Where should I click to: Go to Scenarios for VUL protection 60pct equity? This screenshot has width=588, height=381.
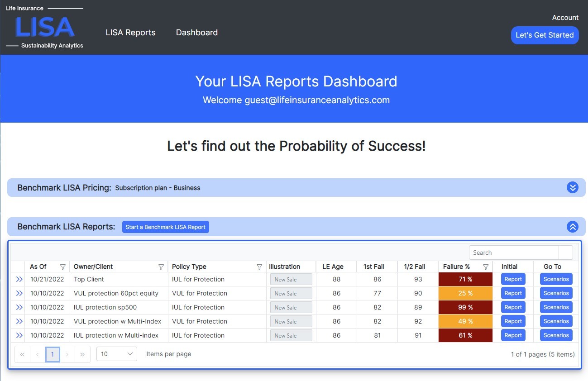[x=556, y=293]
